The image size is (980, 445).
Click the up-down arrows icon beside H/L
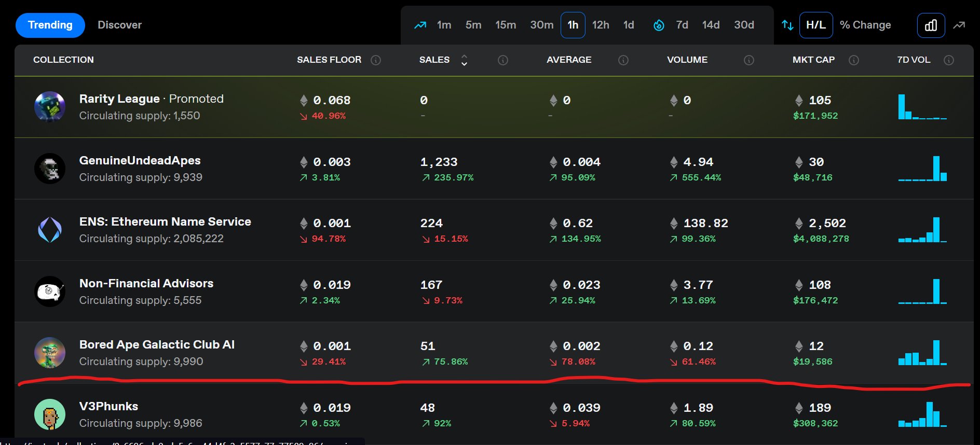click(x=787, y=25)
